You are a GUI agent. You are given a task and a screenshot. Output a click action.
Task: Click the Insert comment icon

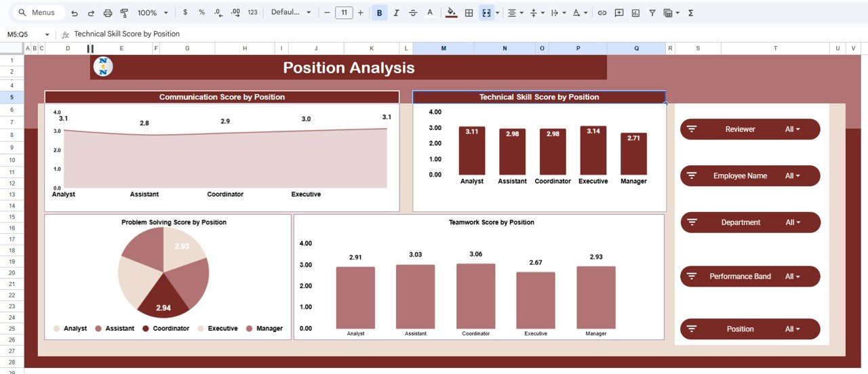pos(619,13)
